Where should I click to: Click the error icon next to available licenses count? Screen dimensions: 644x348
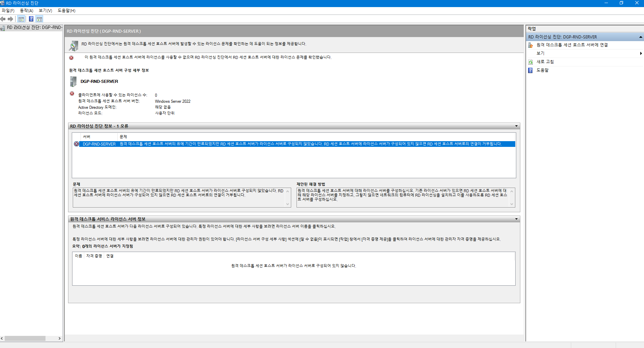pyautogui.click(x=72, y=94)
